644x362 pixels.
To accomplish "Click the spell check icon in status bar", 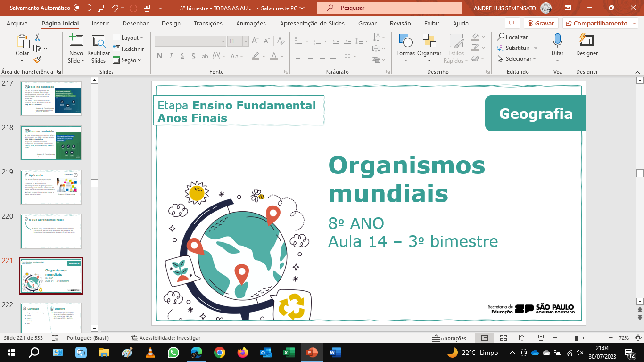I will click(55, 338).
